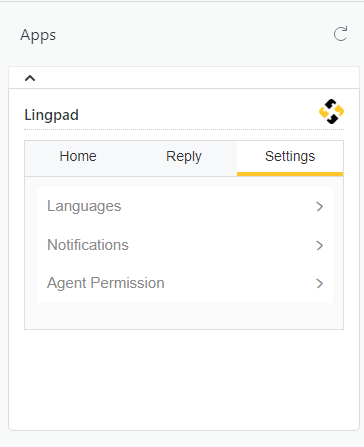Open the Home tab

click(x=78, y=156)
